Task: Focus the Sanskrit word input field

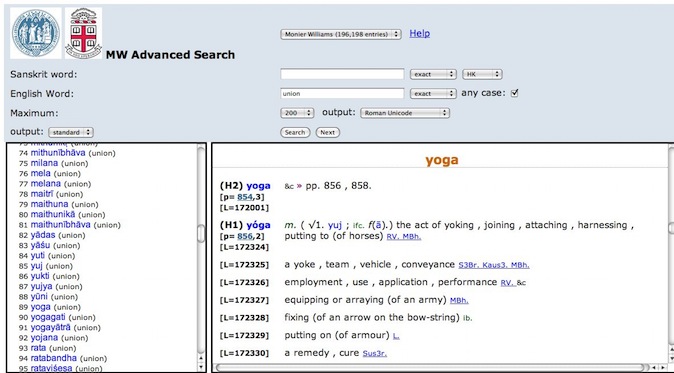Action: (342, 74)
